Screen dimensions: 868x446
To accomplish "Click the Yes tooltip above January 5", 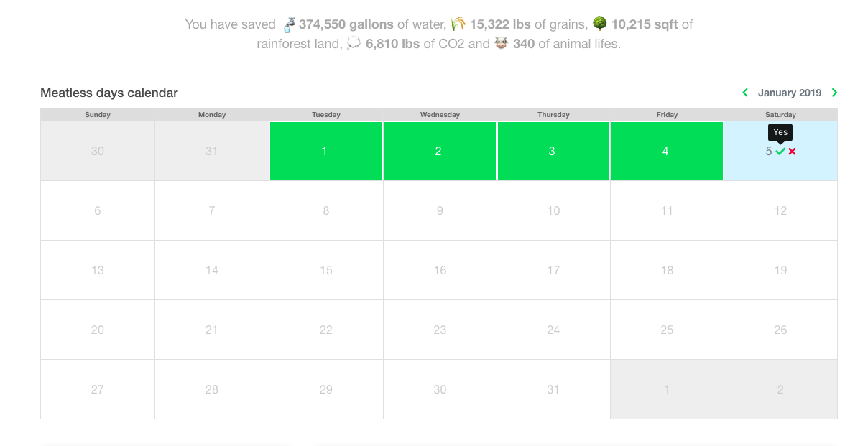I will click(780, 132).
